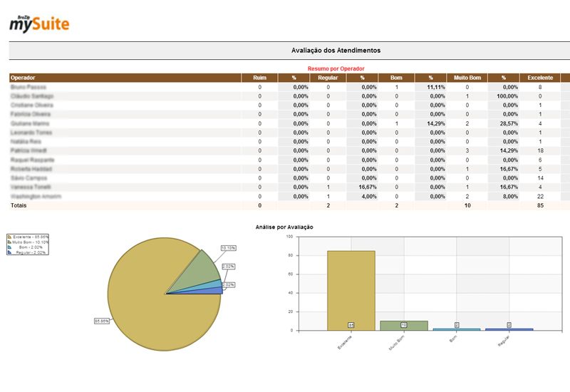
Task: Click the 'Análise por Avaliação' chart title
Action: [284, 227]
